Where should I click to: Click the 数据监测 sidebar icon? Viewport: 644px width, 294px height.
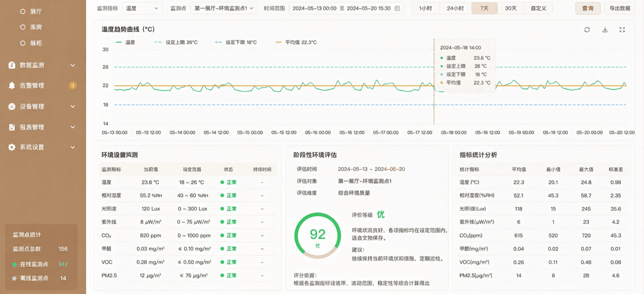click(12, 65)
